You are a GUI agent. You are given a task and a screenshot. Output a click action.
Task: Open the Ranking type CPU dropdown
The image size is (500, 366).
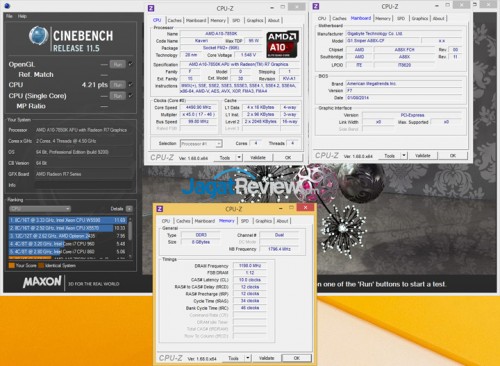tap(40, 209)
